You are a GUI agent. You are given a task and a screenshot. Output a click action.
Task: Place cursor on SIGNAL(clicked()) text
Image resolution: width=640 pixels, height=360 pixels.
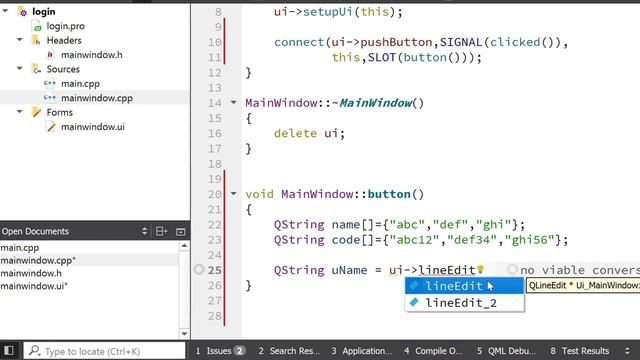tap(500, 42)
